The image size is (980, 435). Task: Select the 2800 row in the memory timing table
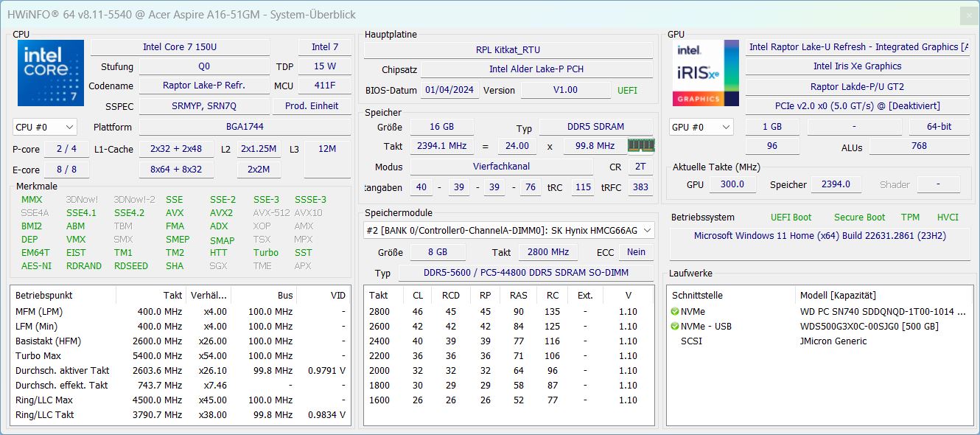(508, 311)
